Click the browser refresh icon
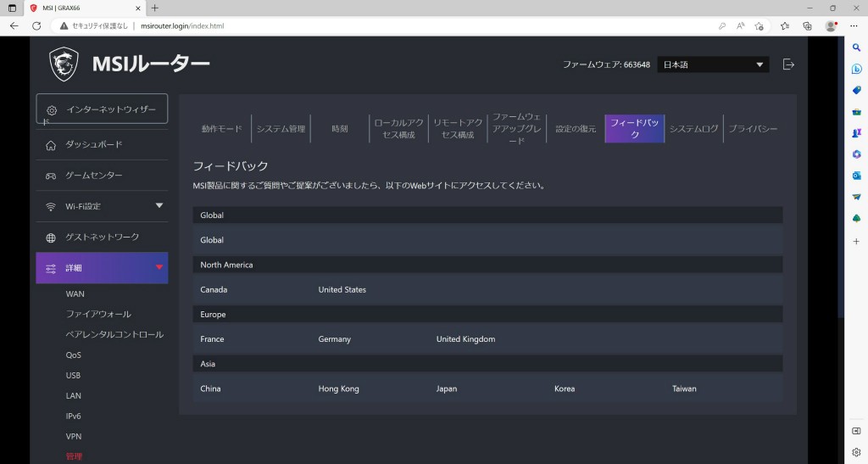The image size is (868, 464). 36,26
